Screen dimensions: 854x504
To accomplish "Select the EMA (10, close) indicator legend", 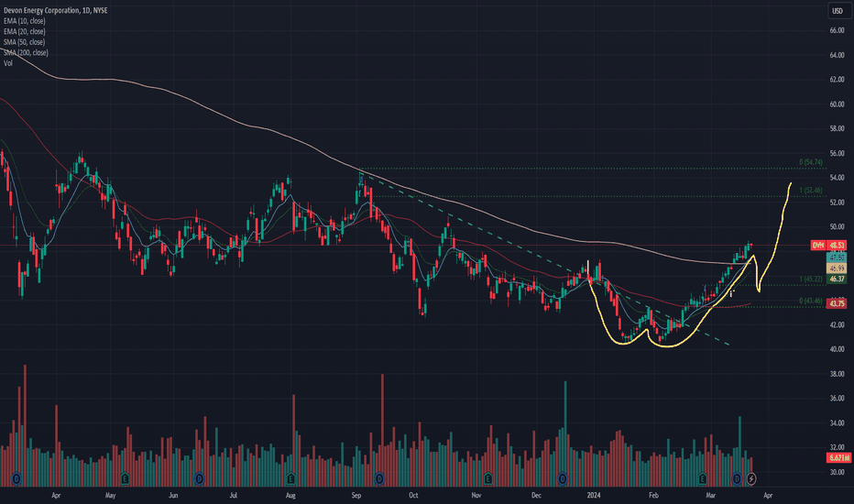I will pos(25,21).
